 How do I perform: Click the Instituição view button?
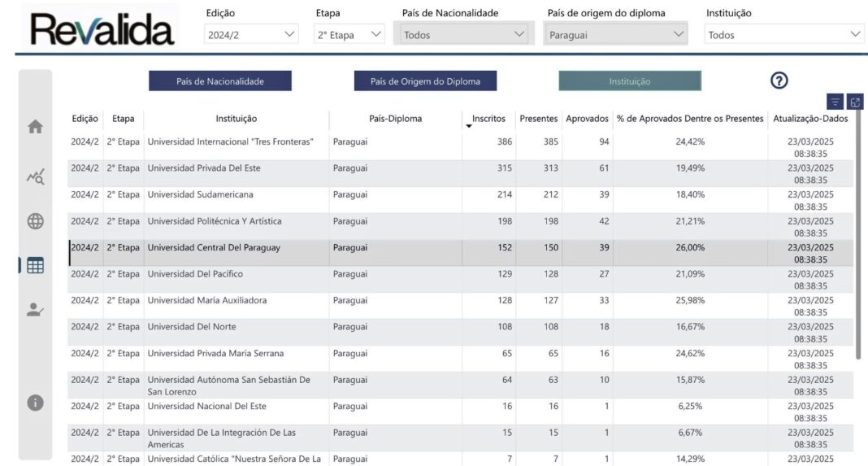pos(630,81)
